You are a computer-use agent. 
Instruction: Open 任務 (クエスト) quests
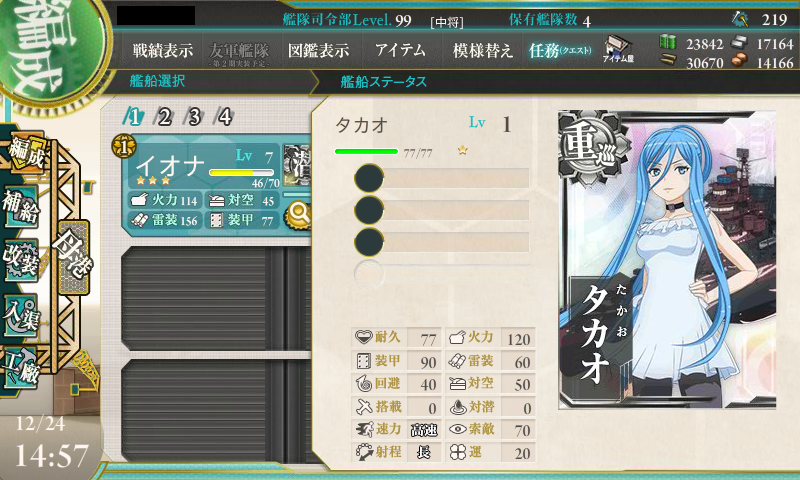click(x=560, y=50)
